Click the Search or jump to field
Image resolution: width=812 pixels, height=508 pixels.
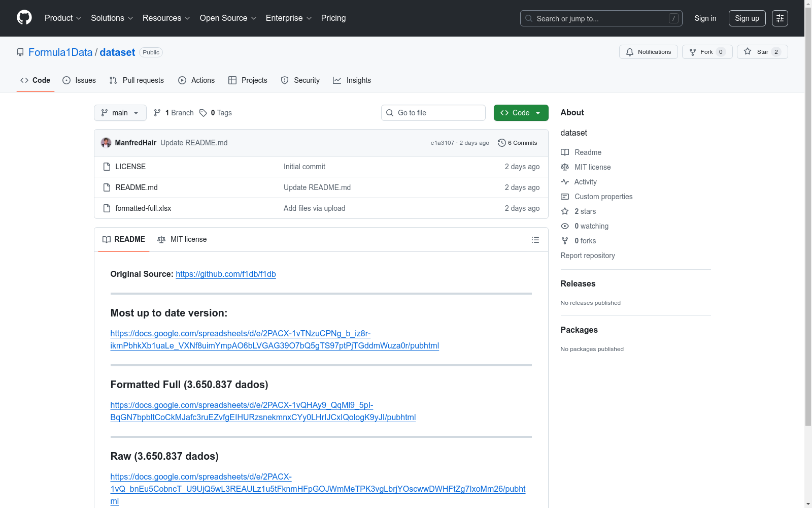tap(601, 18)
